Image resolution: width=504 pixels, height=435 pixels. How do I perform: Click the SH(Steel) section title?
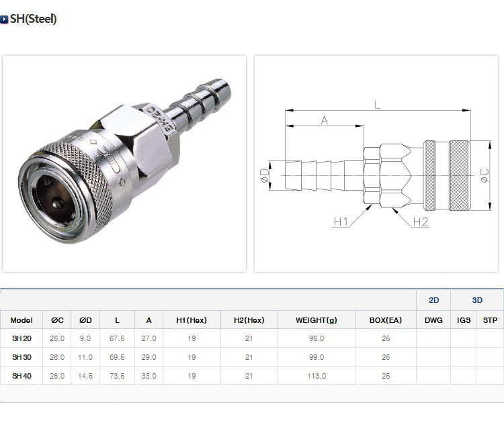[33, 19]
